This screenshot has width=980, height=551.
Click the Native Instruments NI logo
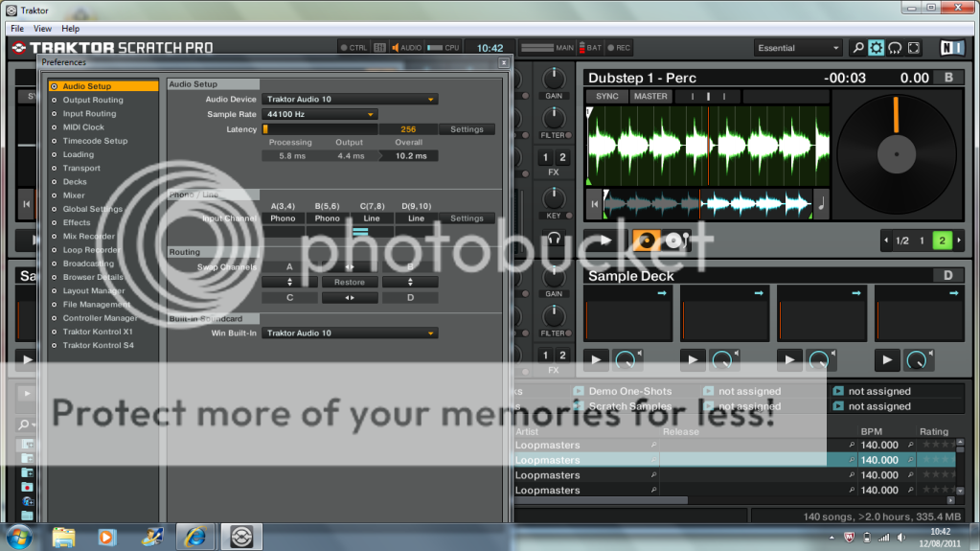950,48
